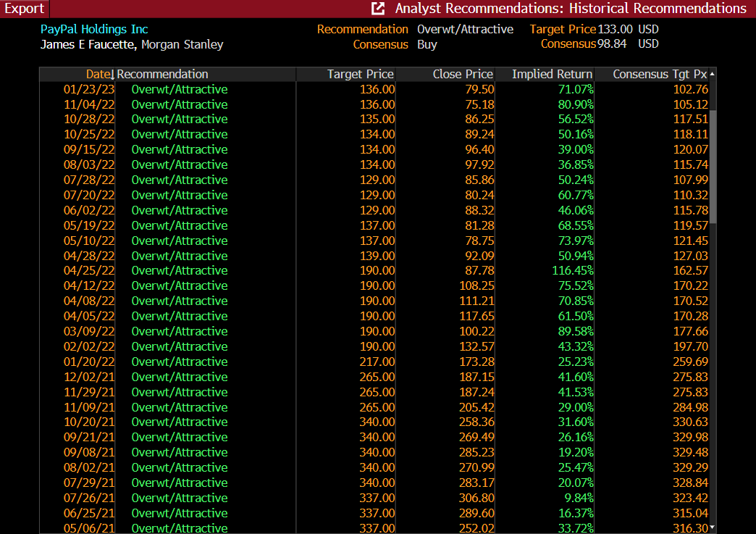Select the 11/29/21 date cell
Viewport: 756px width, 534px height.
pyautogui.click(x=89, y=393)
